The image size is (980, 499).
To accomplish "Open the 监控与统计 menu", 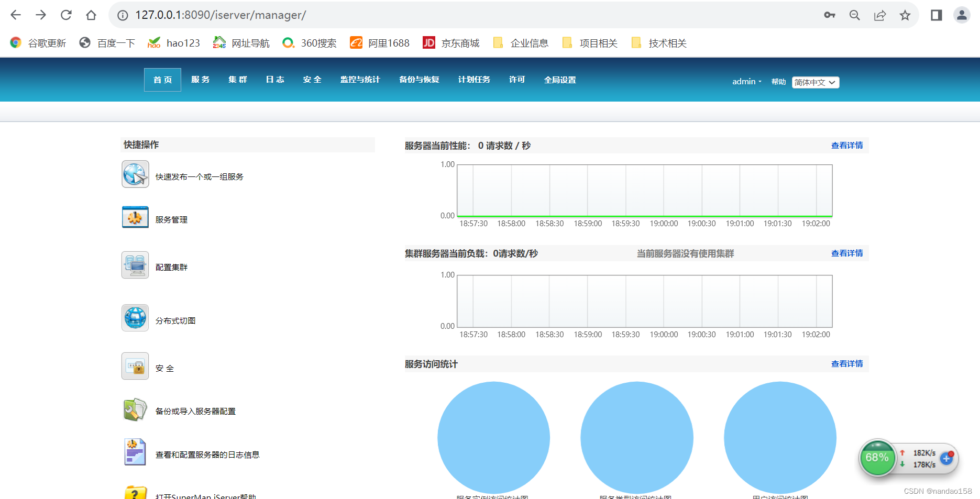I will tap(360, 80).
